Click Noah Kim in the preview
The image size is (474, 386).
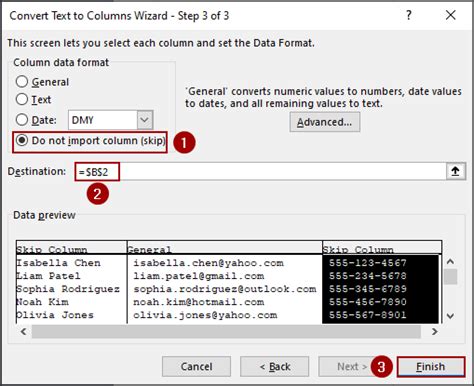[x=42, y=302]
